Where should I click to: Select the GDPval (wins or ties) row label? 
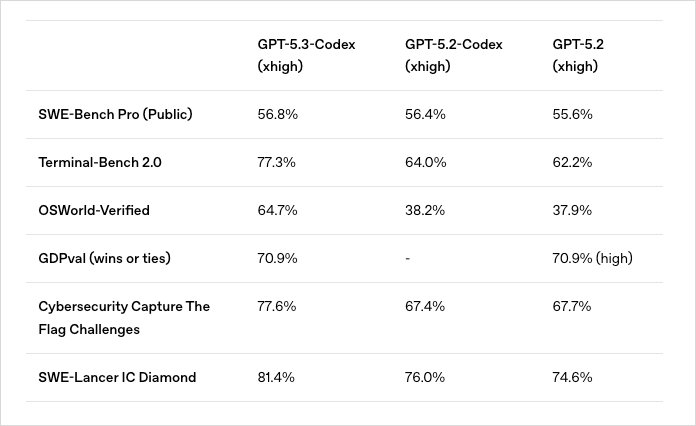pyautogui.click(x=104, y=258)
